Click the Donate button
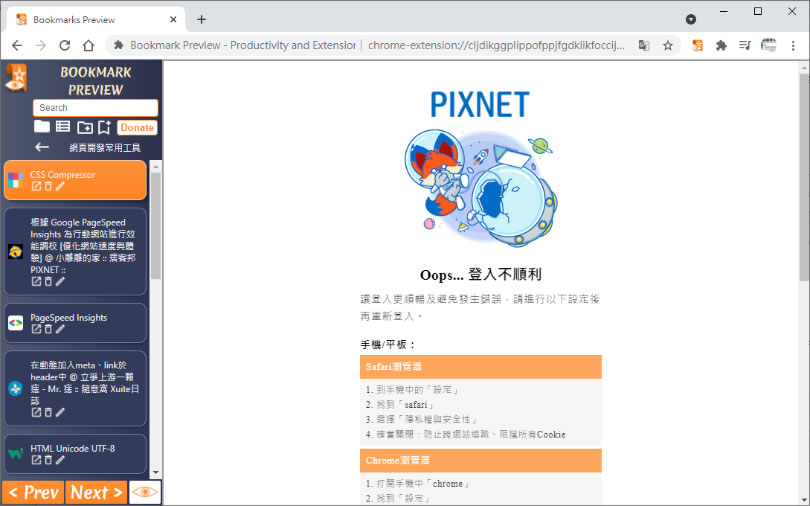 point(137,128)
